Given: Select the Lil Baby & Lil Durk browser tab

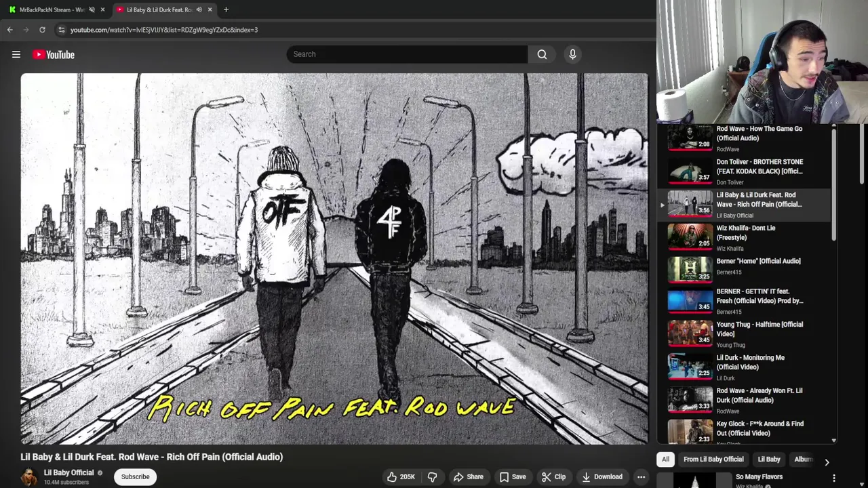Looking at the screenshot, I should click(x=159, y=9).
